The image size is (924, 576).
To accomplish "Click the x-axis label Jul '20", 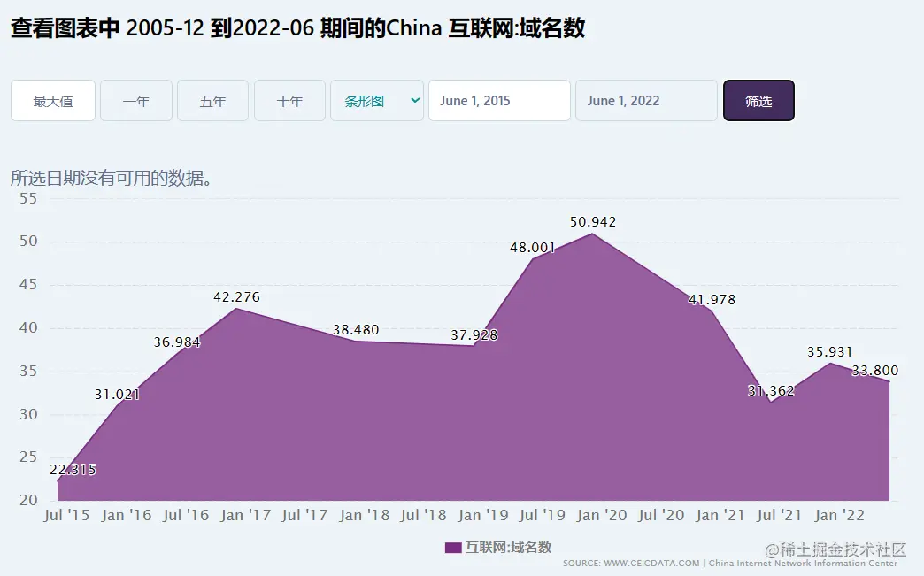I will pos(661,515).
